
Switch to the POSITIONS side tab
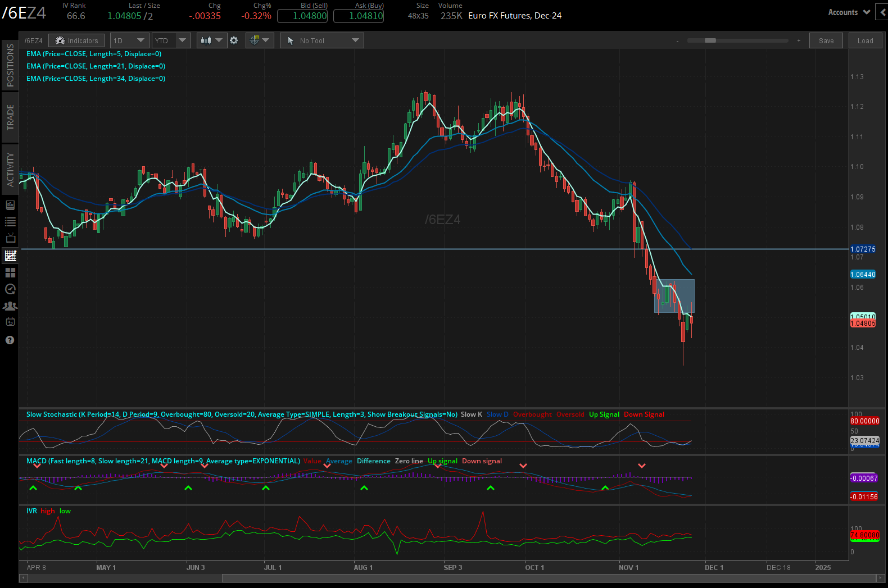click(x=10, y=66)
